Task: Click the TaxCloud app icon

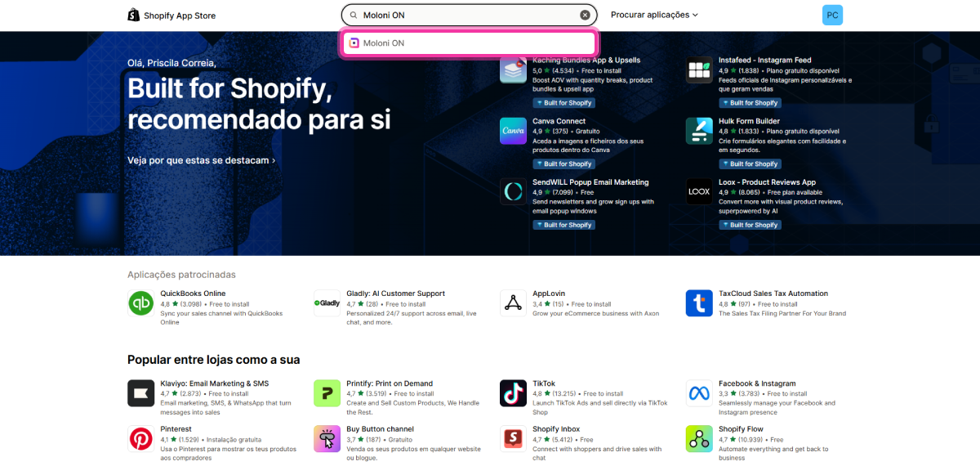Action: tap(699, 302)
